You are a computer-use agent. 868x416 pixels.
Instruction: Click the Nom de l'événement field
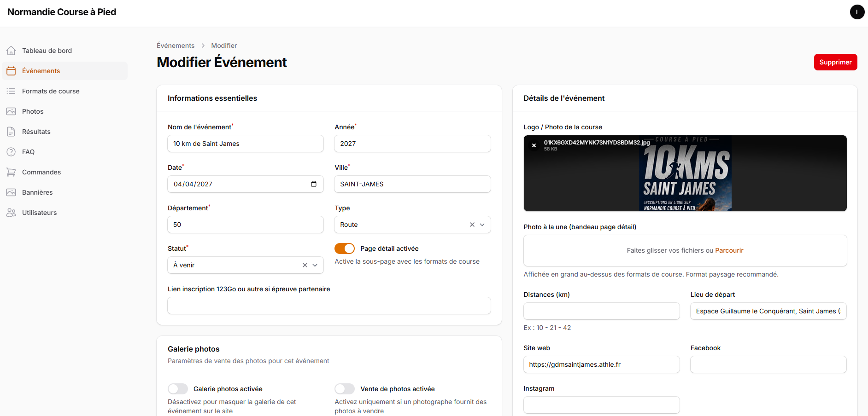246,144
